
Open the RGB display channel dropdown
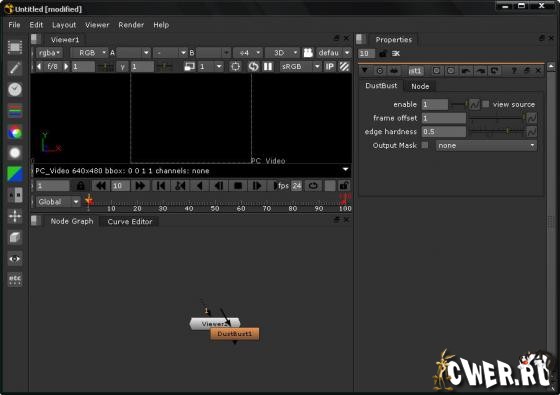coord(89,53)
